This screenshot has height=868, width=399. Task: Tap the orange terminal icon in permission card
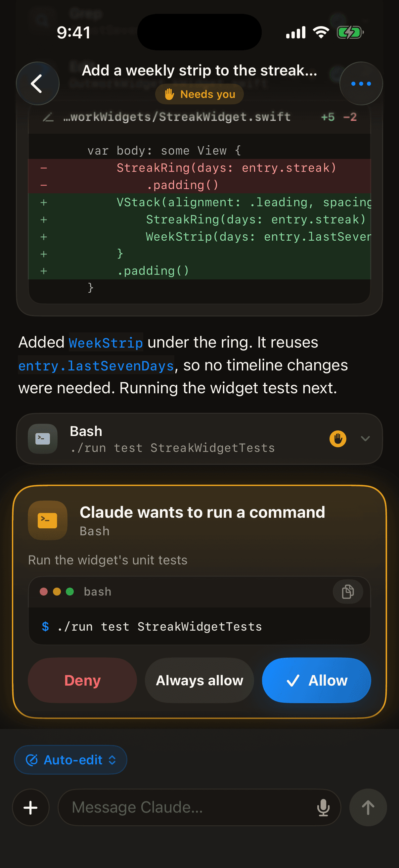point(47,520)
